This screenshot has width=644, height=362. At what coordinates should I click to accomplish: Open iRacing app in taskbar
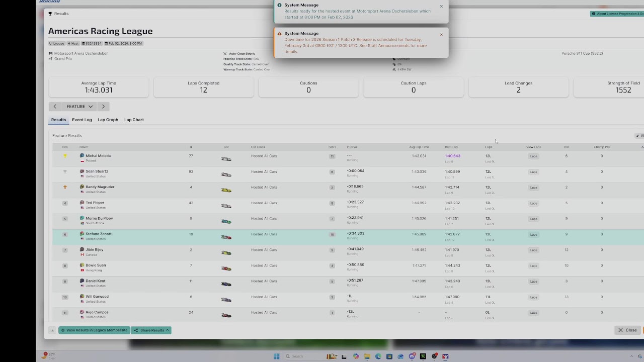[445, 356]
